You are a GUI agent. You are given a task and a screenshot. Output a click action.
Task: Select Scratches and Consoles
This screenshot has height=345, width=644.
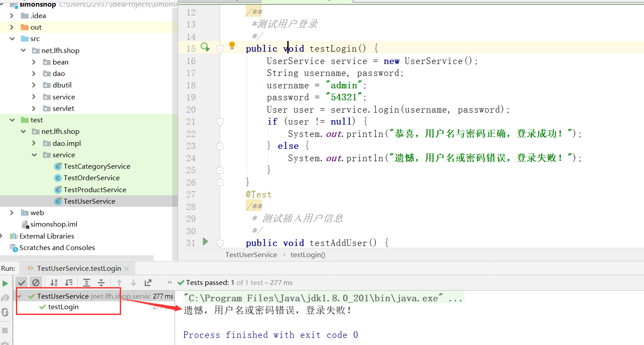(57, 248)
